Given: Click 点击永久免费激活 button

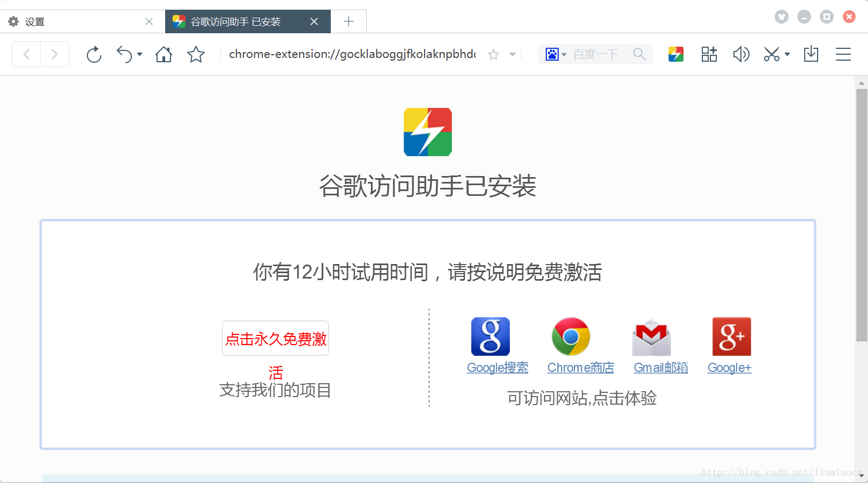Looking at the screenshot, I should [276, 339].
